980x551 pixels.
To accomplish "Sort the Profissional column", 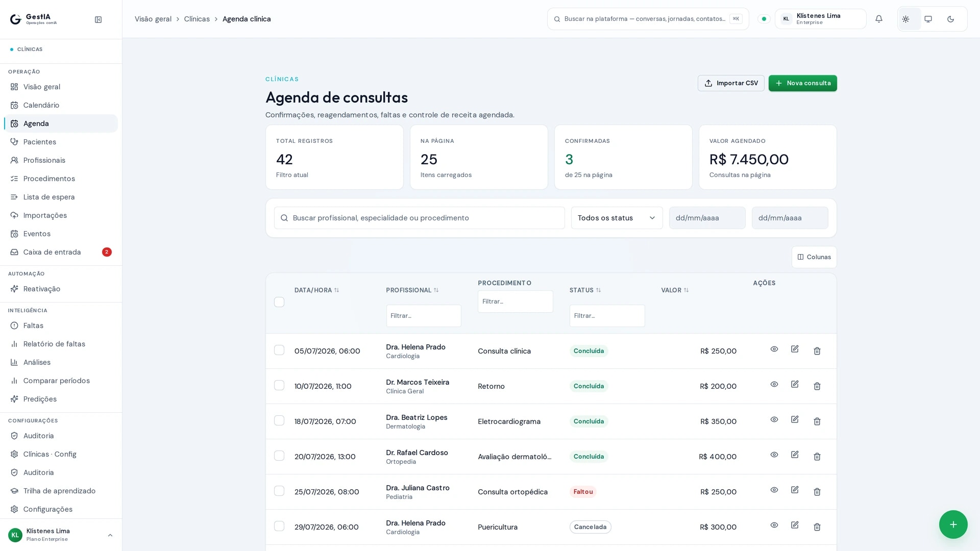I will point(412,290).
